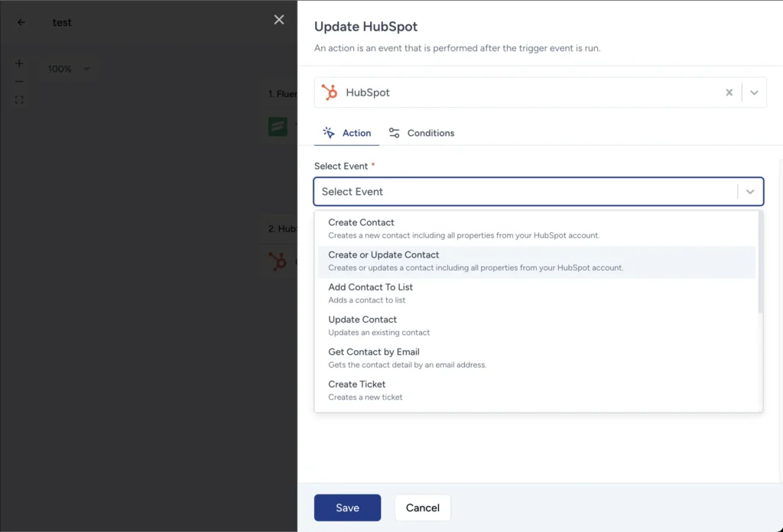Close the Update HubSpot panel
783x532 pixels.
coord(278,19)
